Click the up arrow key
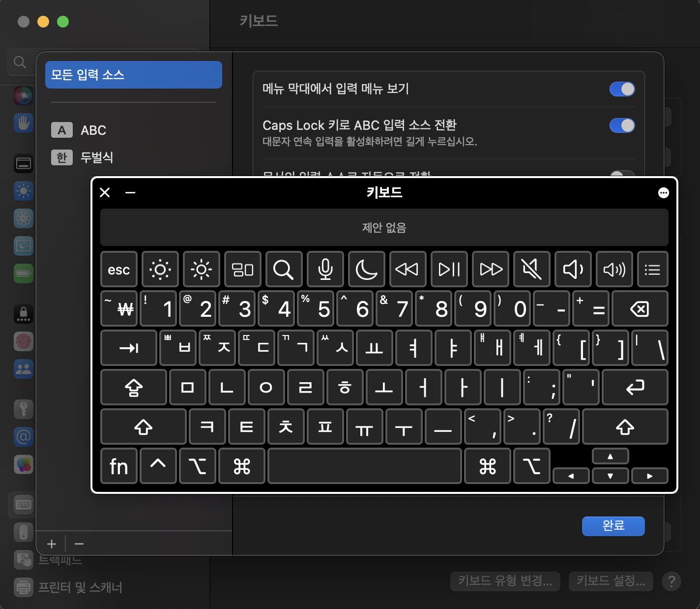 pos(611,457)
